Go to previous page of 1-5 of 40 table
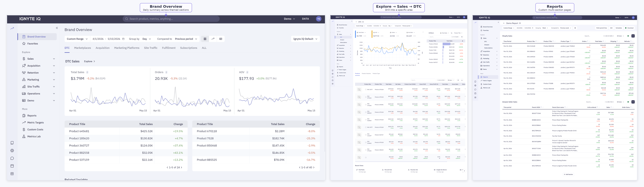The image size is (644, 187). pos(300,168)
